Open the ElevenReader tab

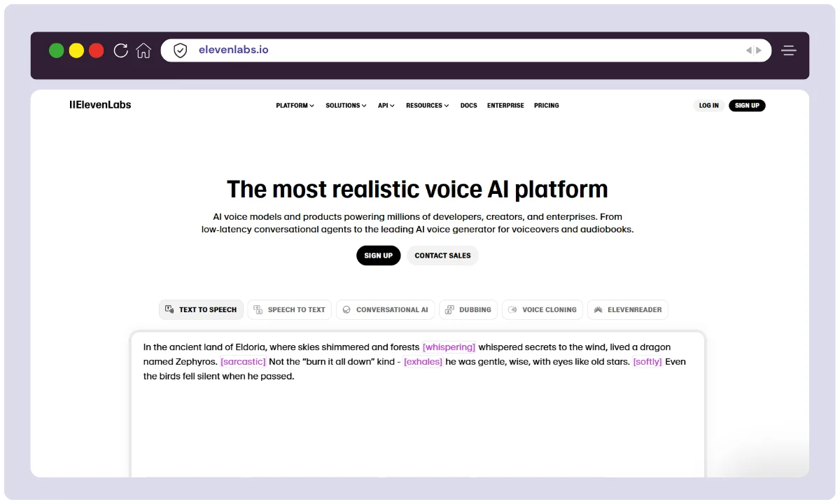click(627, 309)
